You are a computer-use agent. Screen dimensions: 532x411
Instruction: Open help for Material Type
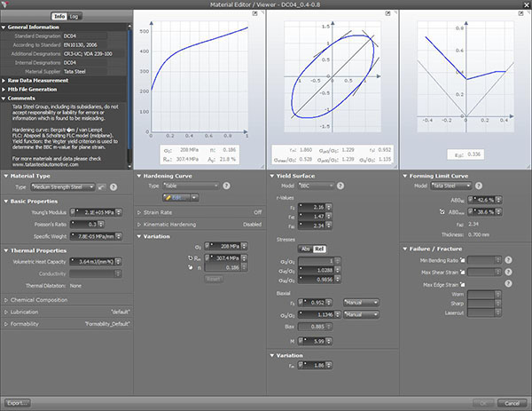pos(114,187)
